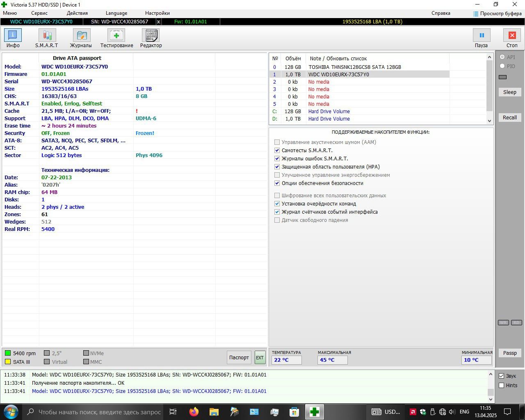
Task: Open the Сервис menu
Action: 39,13
